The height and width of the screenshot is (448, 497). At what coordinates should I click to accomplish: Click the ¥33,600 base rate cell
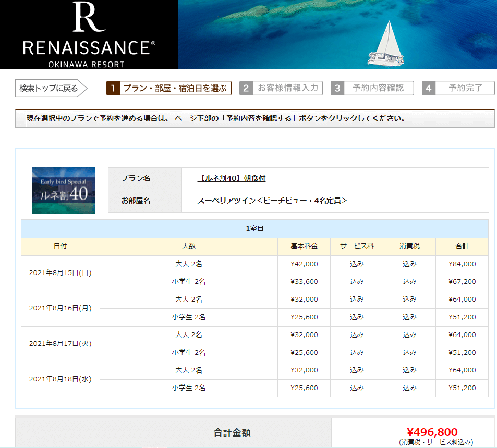coord(304,282)
